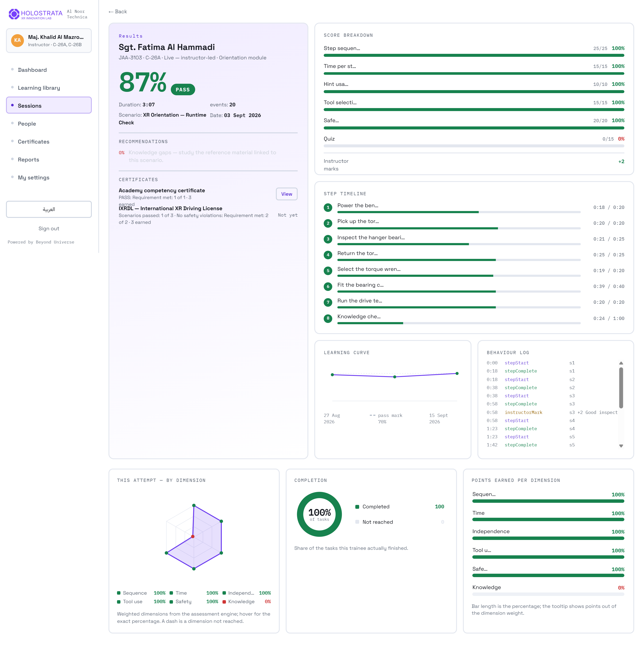Go to the Certificates page
Image resolution: width=644 pixels, height=654 pixels.
click(x=49, y=141)
